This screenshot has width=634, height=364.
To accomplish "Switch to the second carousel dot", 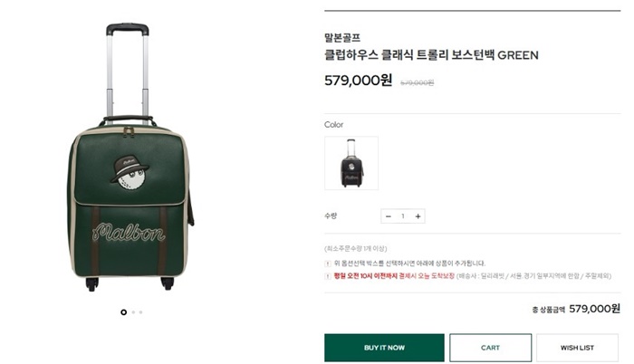I will pos(133,312).
